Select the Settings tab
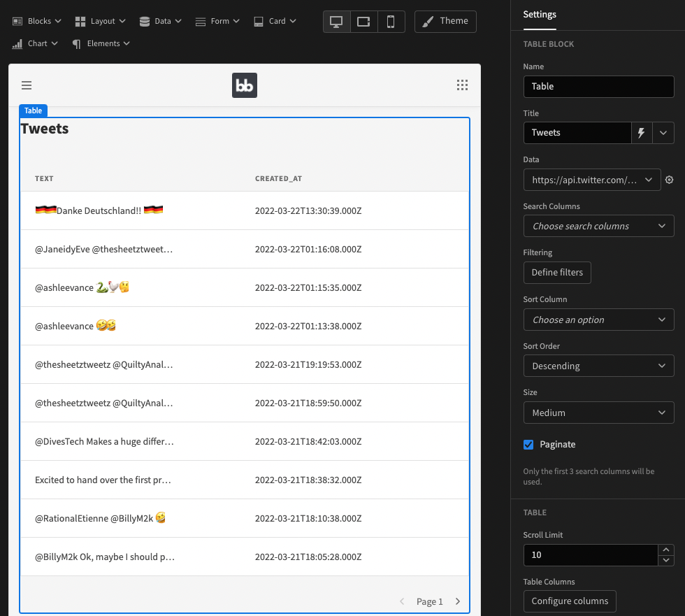 coord(540,15)
